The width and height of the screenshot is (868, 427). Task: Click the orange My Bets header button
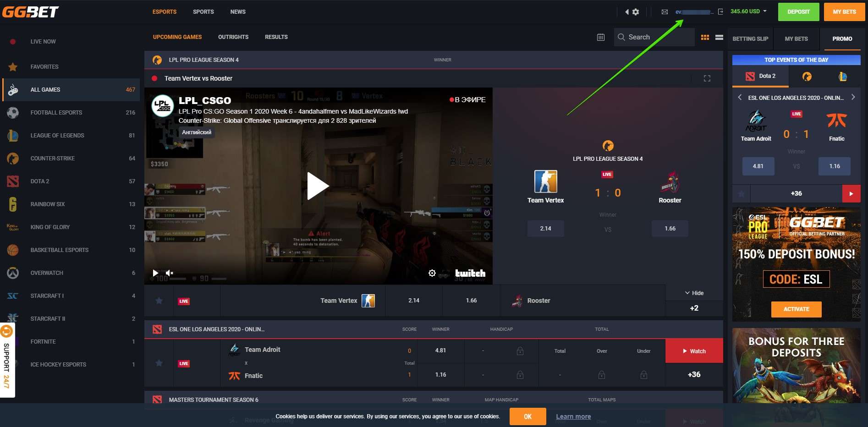(x=845, y=12)
